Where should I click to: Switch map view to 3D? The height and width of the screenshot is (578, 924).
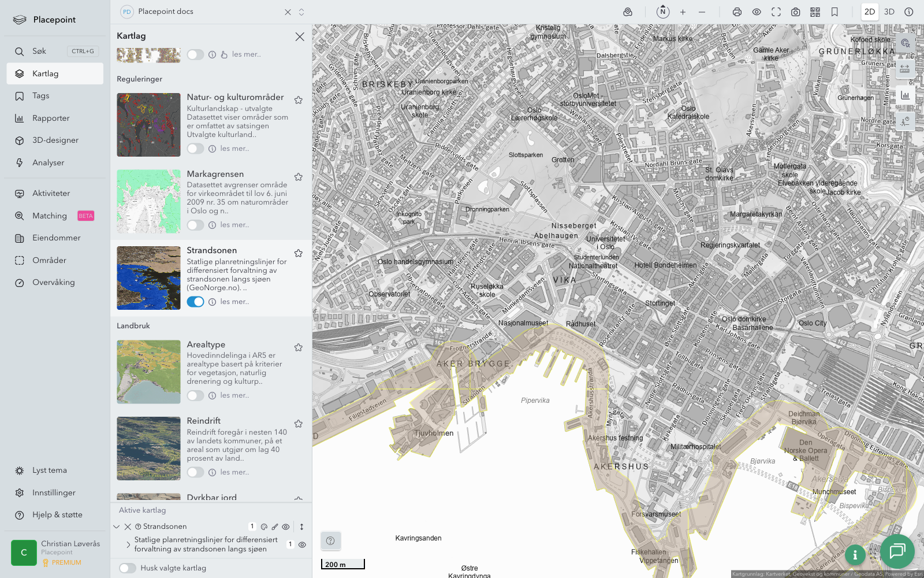pos(889,12)
